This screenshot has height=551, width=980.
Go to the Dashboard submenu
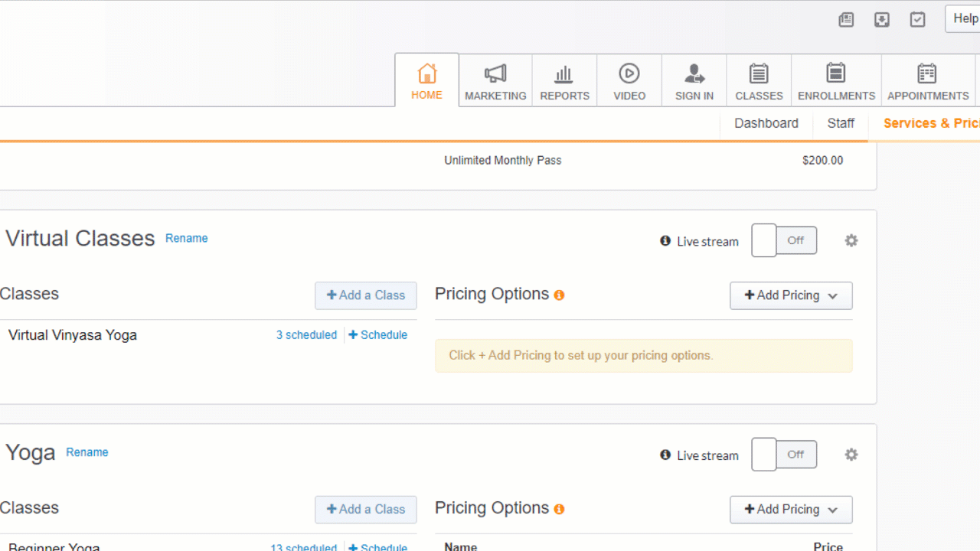pyautogui.click(x=766, y=123)
